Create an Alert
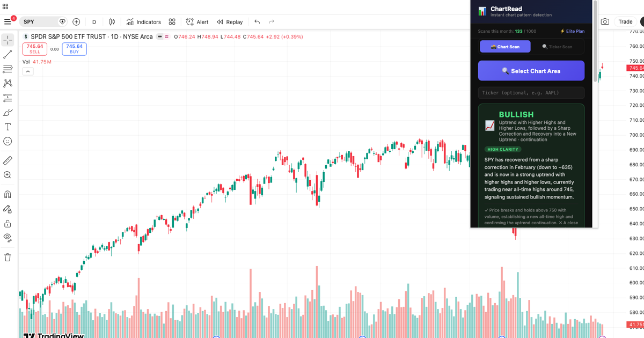This screenshot has width=644, height=338. [x=197, y=22]
